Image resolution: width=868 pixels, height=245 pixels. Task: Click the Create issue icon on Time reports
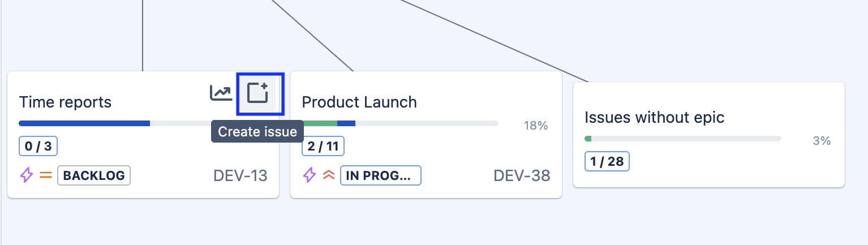259,93
